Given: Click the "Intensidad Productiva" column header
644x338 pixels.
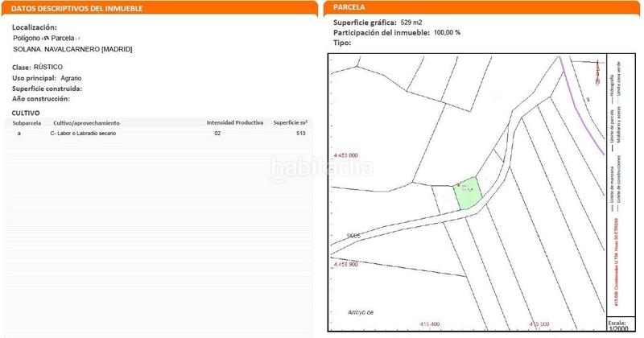Looking at the screenshot, I should point(235,122).
